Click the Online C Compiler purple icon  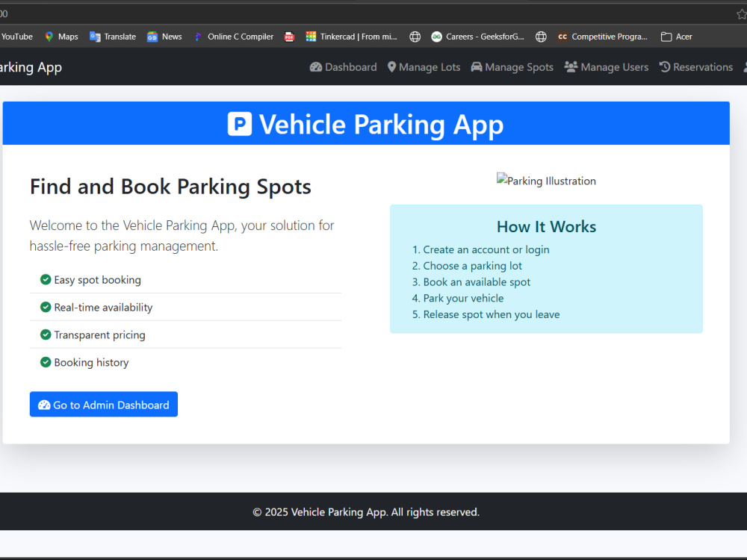(198, 37)
